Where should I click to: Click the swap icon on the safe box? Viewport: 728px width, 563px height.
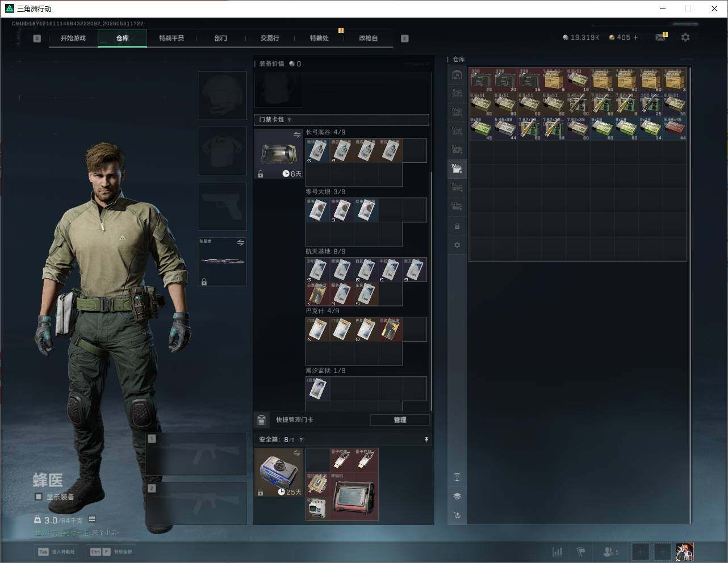tap(297, 452)
